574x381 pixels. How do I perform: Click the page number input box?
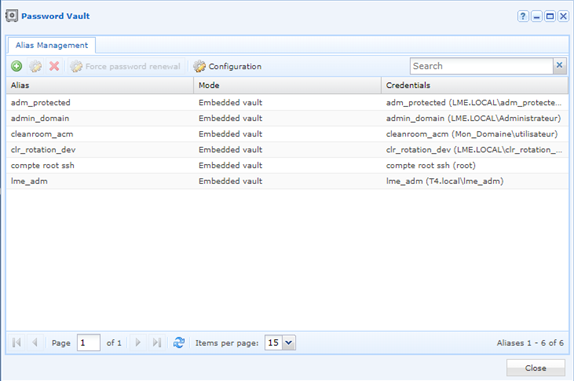tap(89, 343)
